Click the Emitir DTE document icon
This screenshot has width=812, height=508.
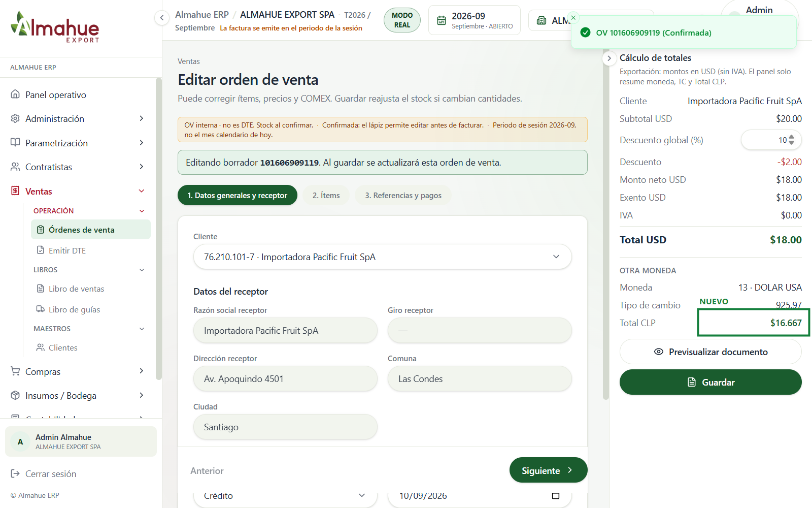pos(41,250)
